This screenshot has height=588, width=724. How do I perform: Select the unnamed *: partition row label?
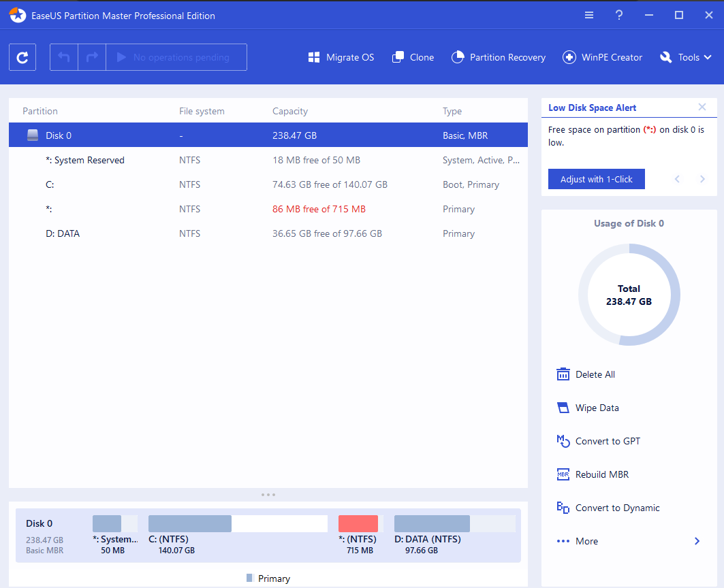click(48, 209)
